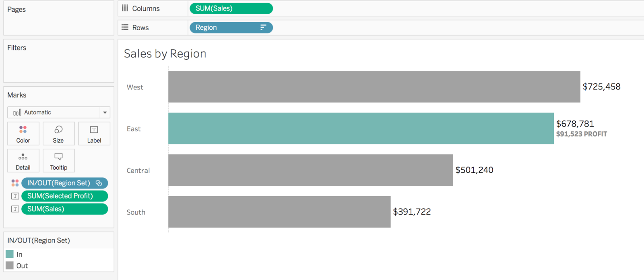Viewport: 644px width, 280px height.
Task: Click the Sales by Region title
Action: click(x=165, y=54)
